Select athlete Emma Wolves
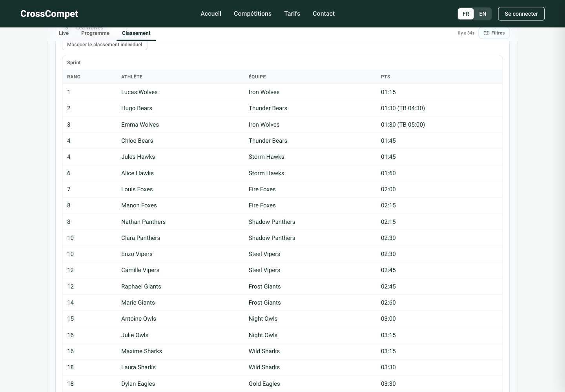 click(140, 125)
